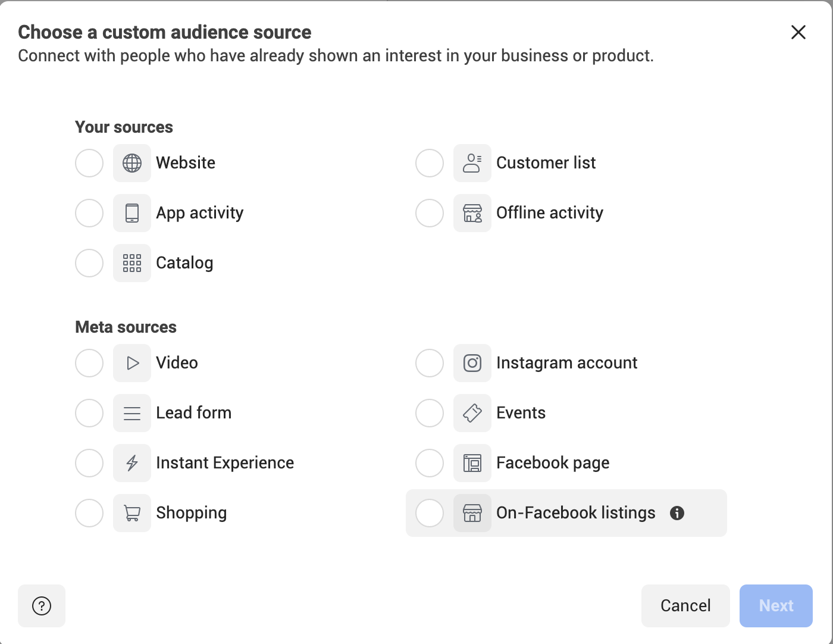Select the On-Facebook listings radio button
The width and height of the screenshot is (833, 644).
point(430,513)
